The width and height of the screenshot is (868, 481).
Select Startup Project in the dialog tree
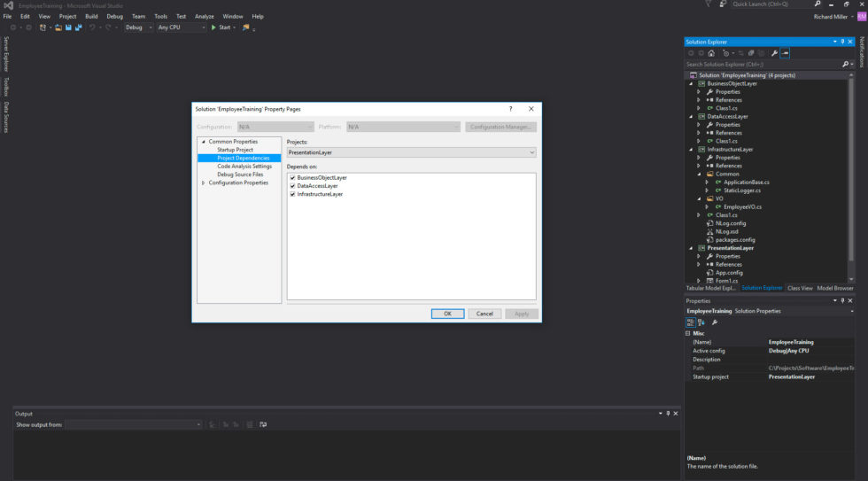(236, 150)
